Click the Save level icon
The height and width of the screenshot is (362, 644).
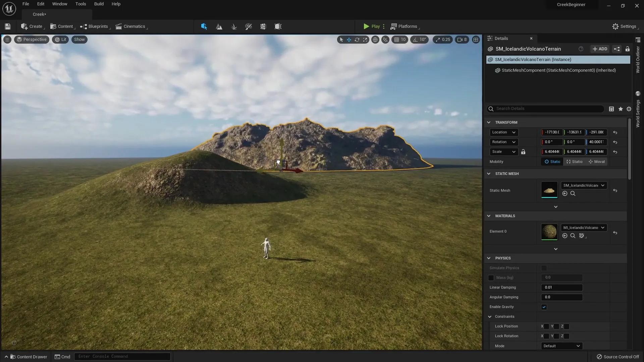tap(8, 26)
